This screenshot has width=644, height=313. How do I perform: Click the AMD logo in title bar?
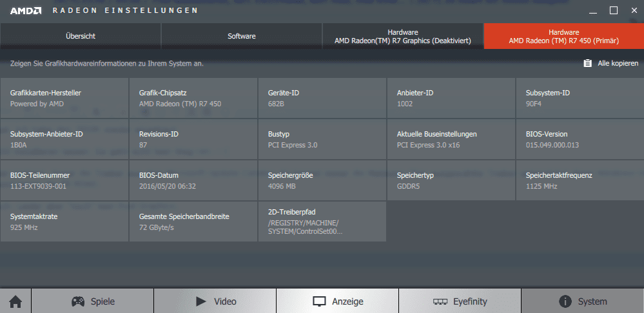[26, 11]
